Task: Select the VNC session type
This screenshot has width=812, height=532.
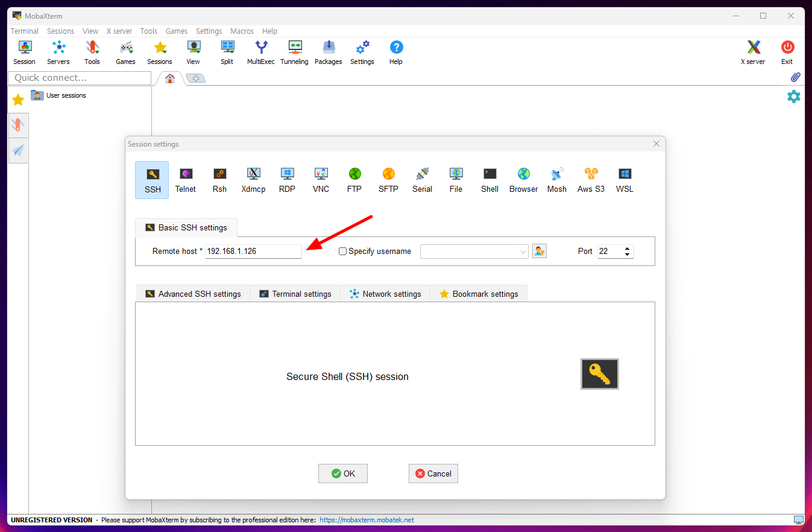Action: pos(321,180)
